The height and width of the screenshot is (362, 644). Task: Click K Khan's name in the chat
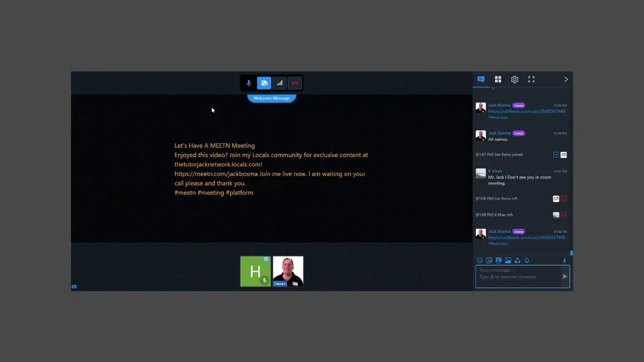click(x=495, y=171)
